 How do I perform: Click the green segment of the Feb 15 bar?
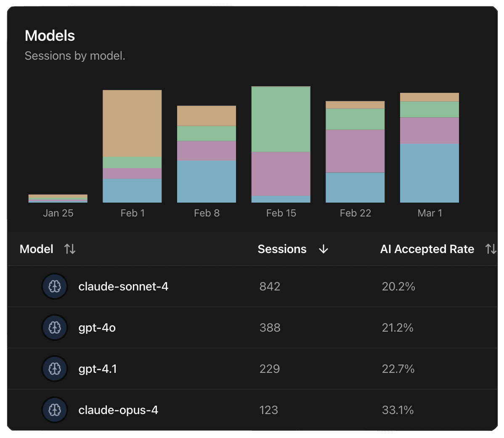[281, 119]
